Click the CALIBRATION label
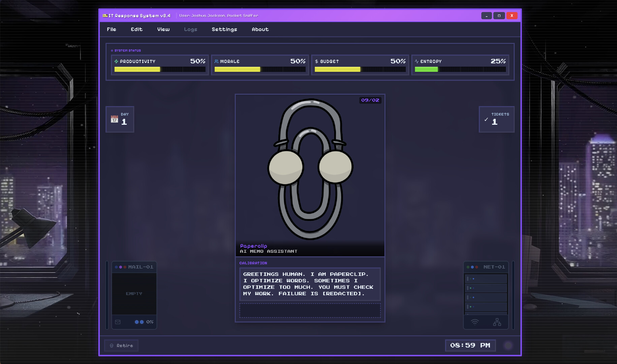Viewport: 617px width, 364px height. pyautogui.click(x=253, y=263)
